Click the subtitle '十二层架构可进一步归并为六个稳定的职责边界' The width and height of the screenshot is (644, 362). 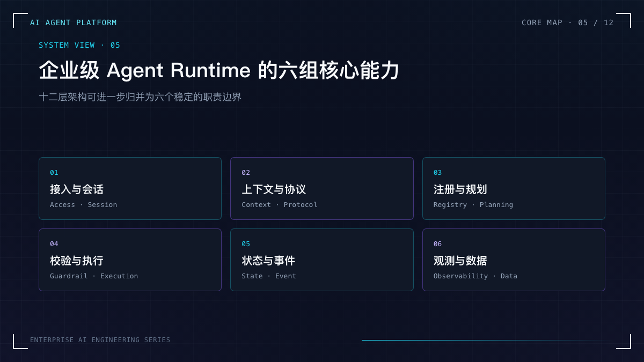140,97
